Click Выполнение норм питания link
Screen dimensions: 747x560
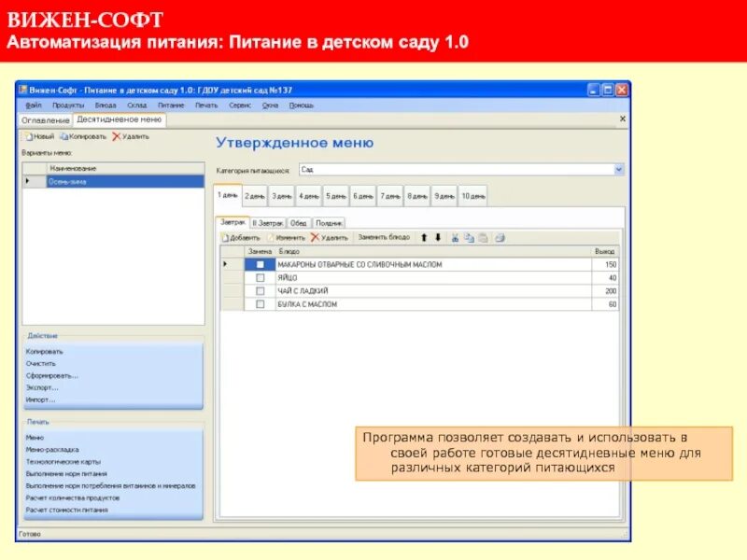click(x=66, y=474)
